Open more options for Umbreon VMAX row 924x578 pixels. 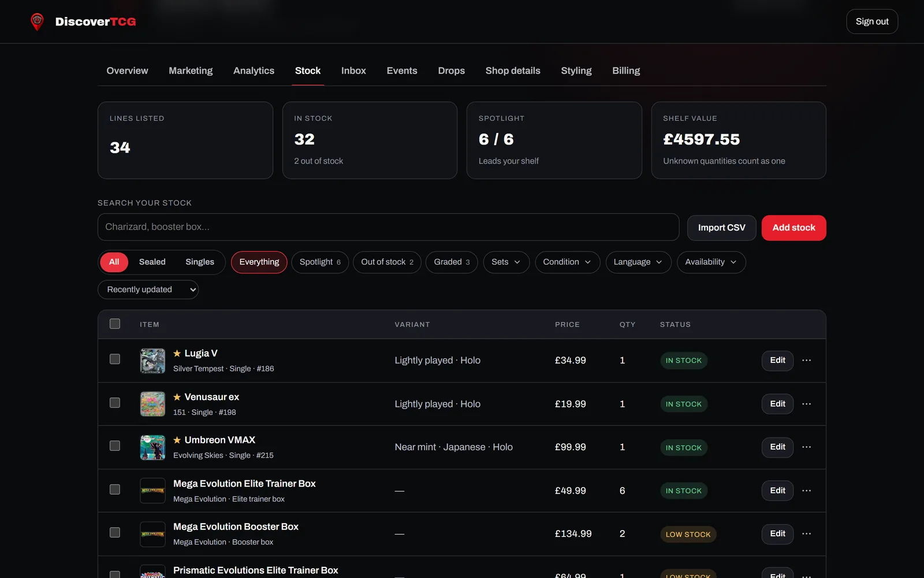tap(807, 447)
